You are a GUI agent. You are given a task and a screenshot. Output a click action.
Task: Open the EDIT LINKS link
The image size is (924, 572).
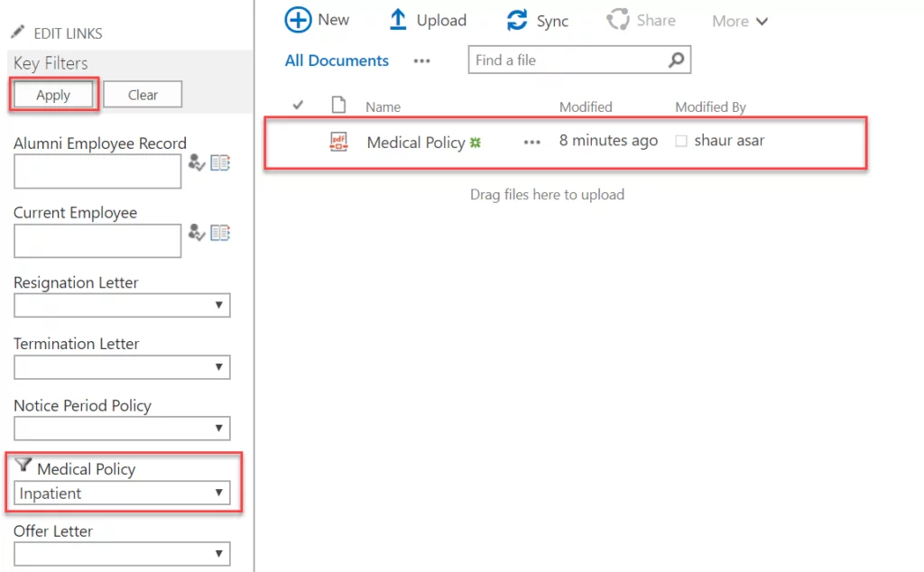point(68,33)
